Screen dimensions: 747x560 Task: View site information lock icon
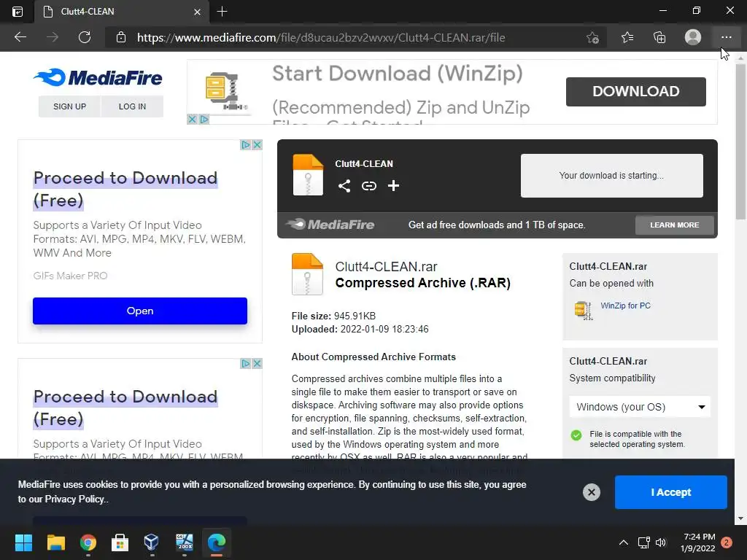(121, 37)
